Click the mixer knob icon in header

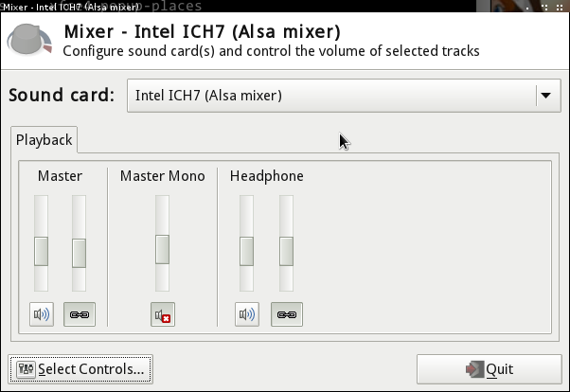tap(29, 40)
